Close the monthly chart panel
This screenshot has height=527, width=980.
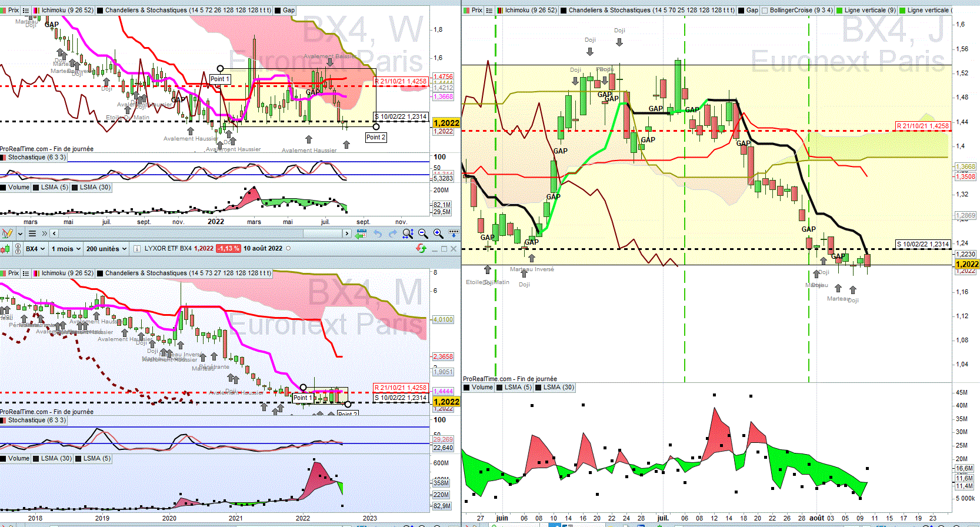(454, 249)
